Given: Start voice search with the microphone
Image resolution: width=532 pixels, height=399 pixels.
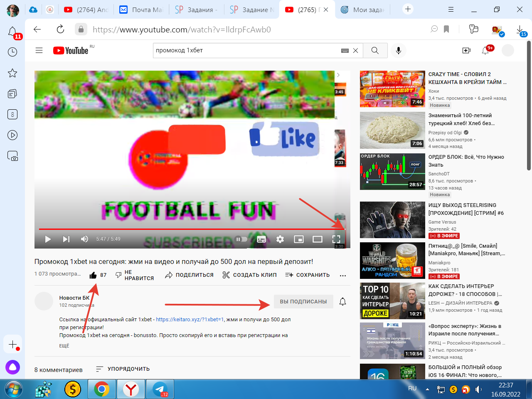Looking at the screenshot, I should [x=398, y=50].
